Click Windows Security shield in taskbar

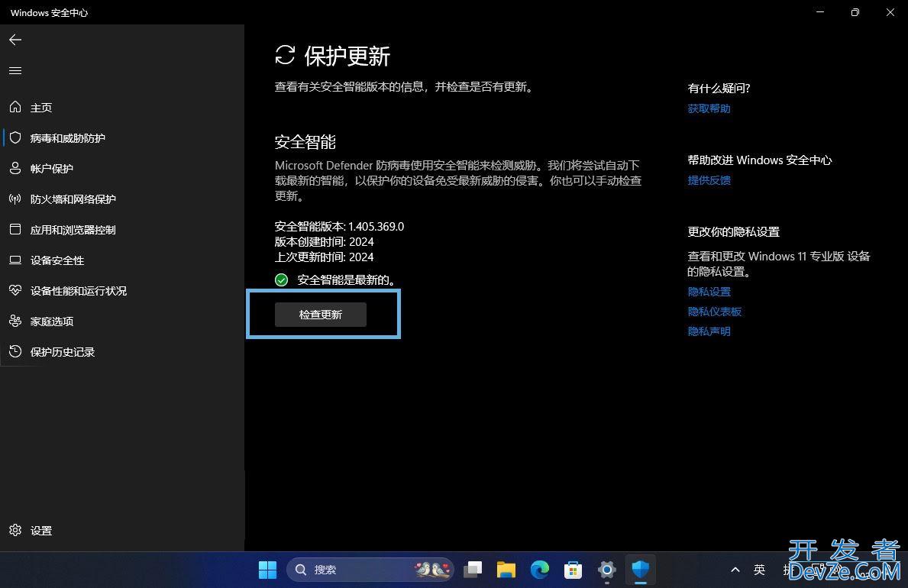coord(641,570)
